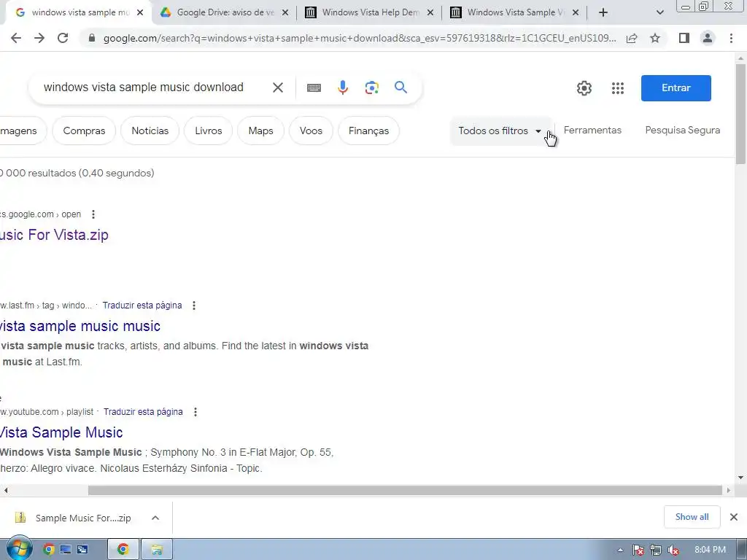Go back to the previous page

(16, 38)
